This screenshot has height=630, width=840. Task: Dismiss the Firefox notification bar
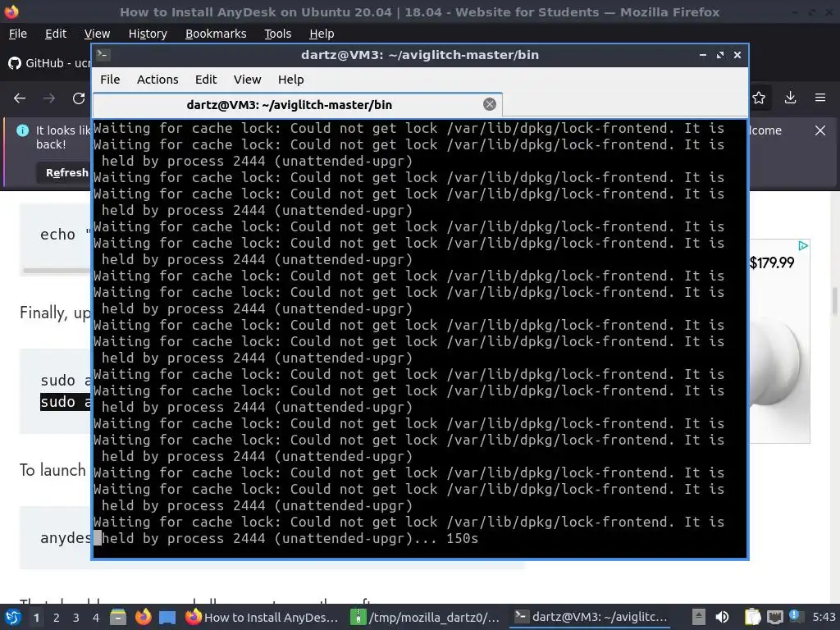click(x=819, y=130)
